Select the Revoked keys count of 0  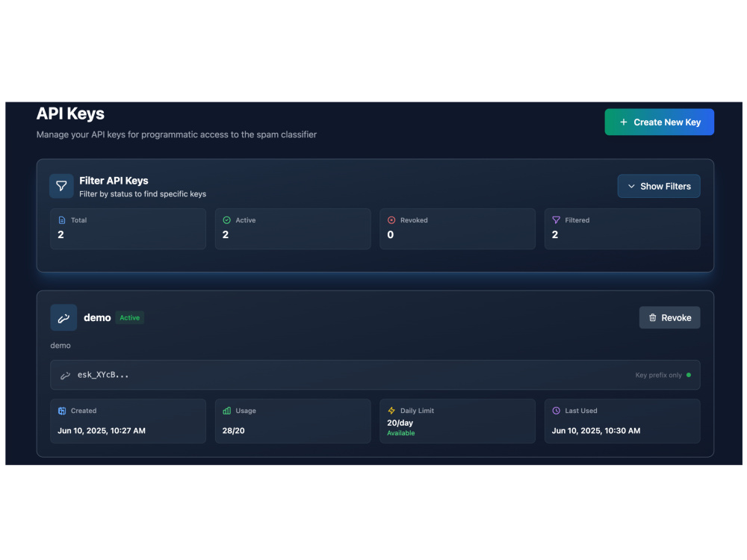[390, 234]
